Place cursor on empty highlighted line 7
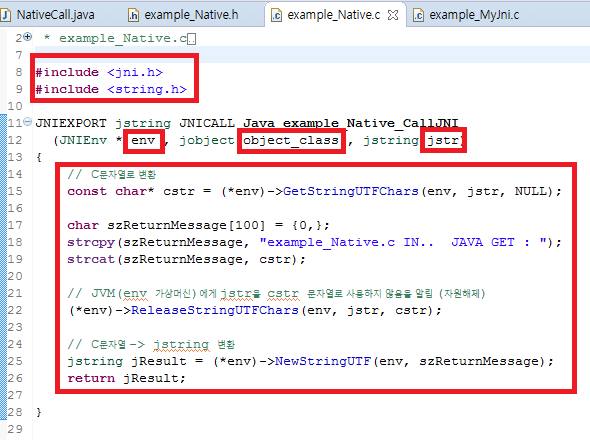Viewport: 590px width, 440px height. pos(312,55)
